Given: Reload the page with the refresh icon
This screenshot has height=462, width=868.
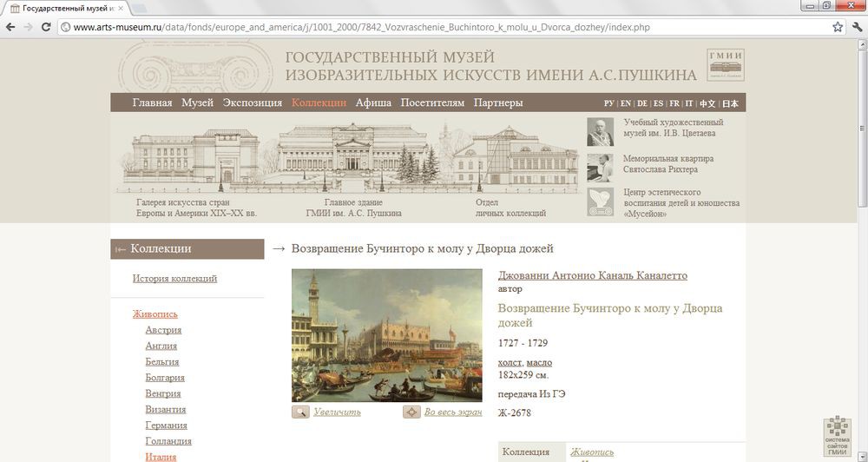Looking at the screenshot, I should point(47,27).
